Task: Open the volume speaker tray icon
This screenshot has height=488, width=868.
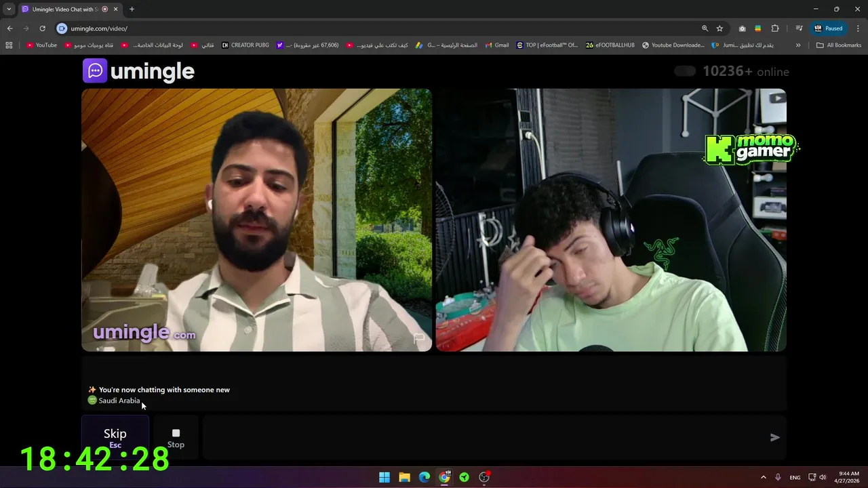Action: tap(823, 477)
